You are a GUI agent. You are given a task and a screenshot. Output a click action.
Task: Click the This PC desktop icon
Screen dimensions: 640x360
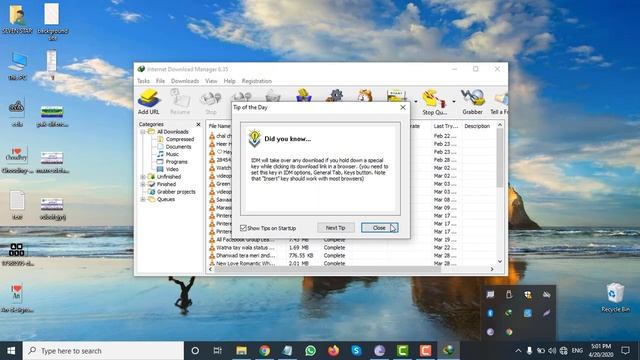click(x=17, y=66)
